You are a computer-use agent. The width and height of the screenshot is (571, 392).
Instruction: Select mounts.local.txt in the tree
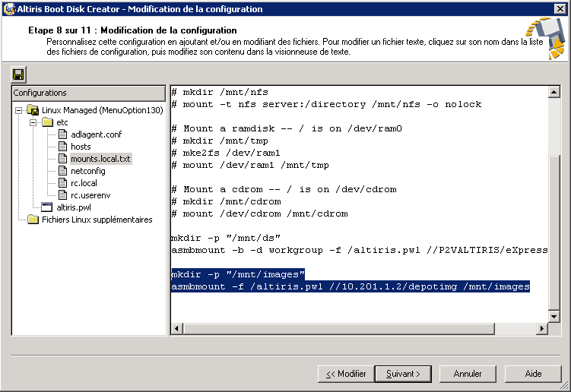pyautogui.click(x=100, y=159)
